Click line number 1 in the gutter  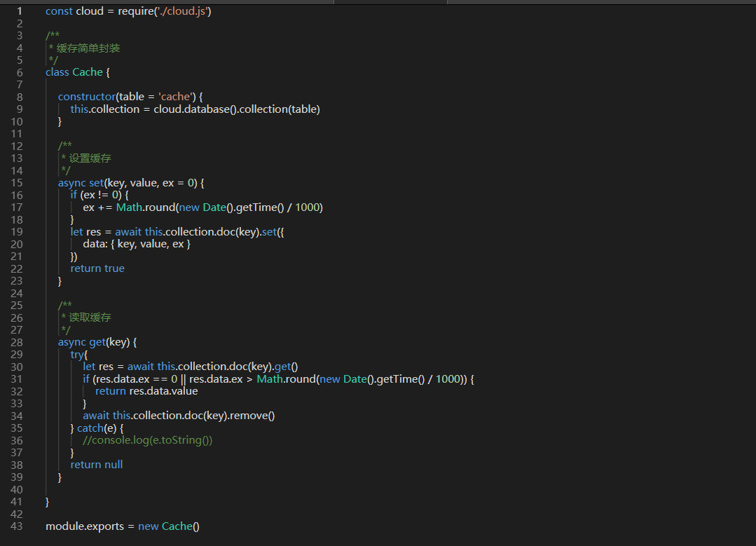pyautogui.click(x=19, y=11)
